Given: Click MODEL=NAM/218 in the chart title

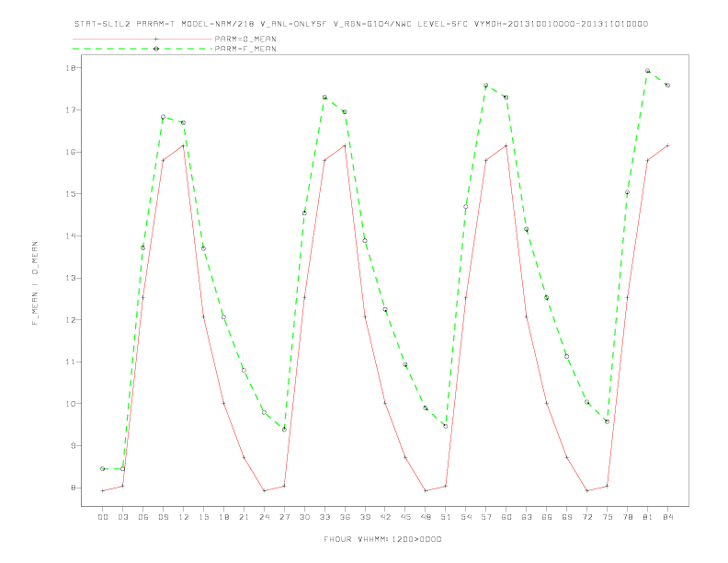Looking at the screenshot, I should pos(218,24).
